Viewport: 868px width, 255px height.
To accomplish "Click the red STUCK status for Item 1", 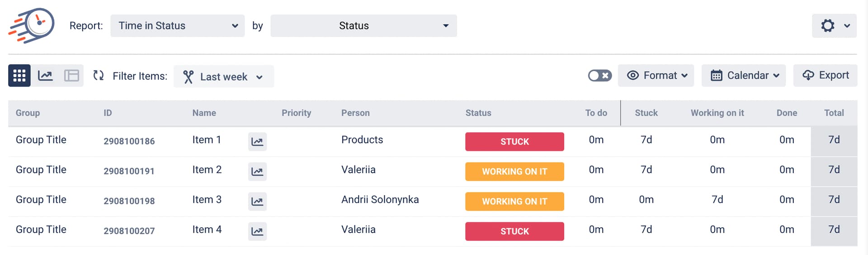I will pos(514,142).
